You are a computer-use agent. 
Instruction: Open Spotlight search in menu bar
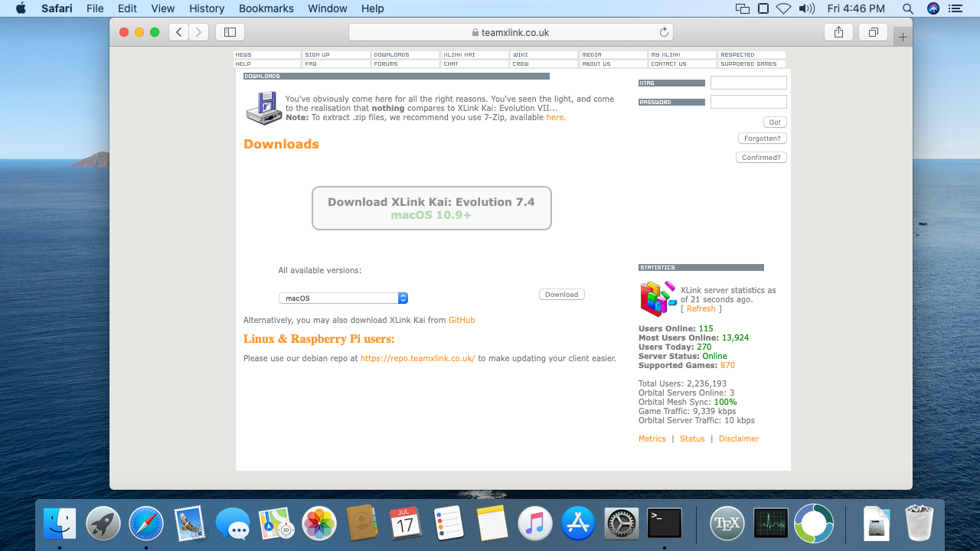(x=907, y=8)
